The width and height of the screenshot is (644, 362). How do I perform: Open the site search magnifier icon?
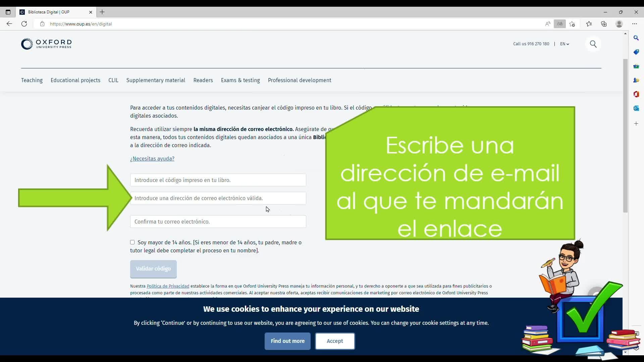[593, 44]
